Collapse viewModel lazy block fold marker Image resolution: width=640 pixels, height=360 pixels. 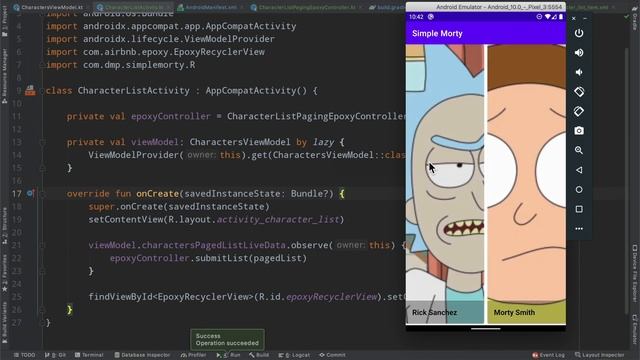tap(42, 142)
